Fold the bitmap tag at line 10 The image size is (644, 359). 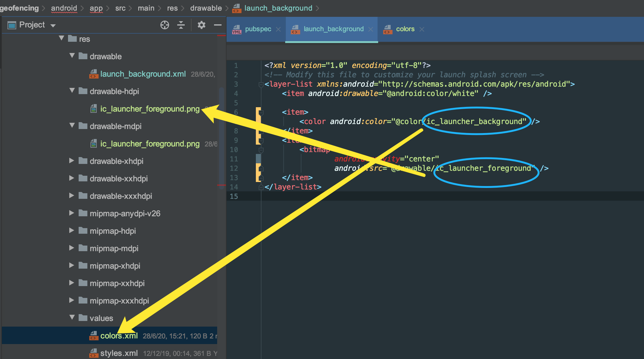click(x=261, y=150)
